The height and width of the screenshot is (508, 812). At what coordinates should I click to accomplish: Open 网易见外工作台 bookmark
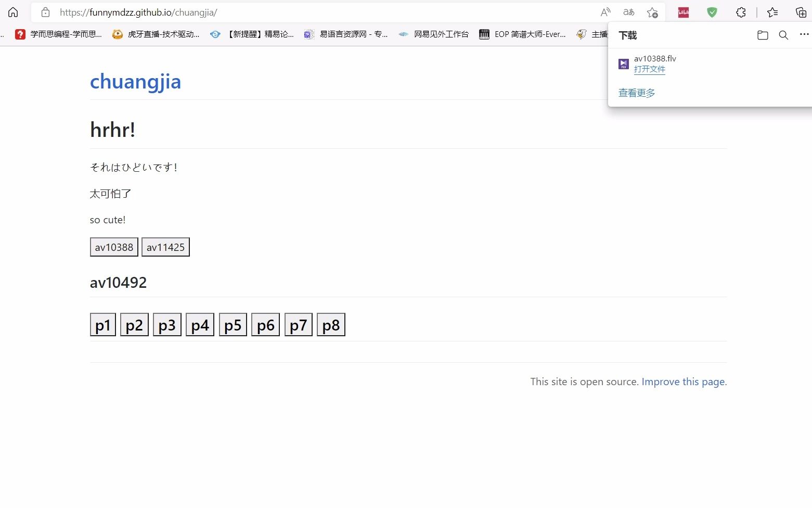click(433, 34)
